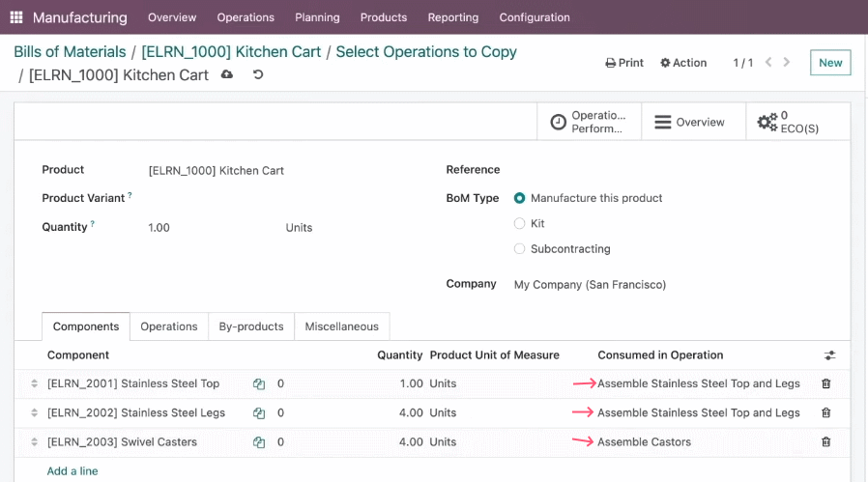Open the Action dropdown menu
868x482 pixels.
click(x=683, y=63)
